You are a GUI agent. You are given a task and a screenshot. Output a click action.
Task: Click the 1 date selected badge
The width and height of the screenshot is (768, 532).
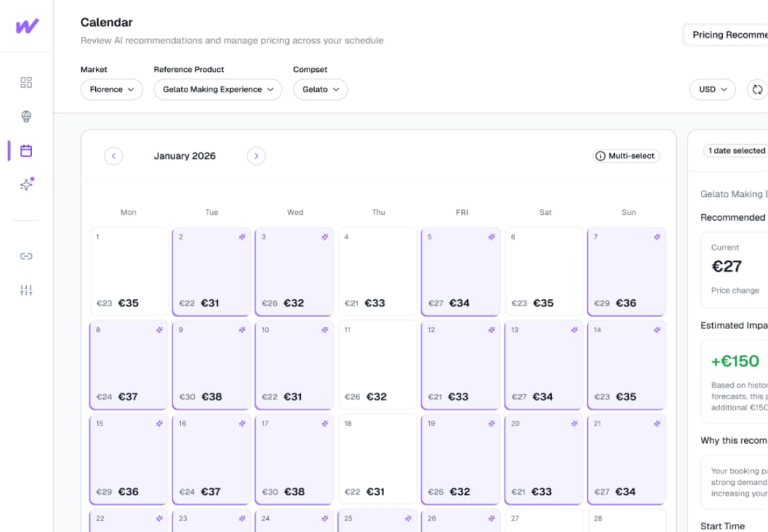(x=736, y=151)
